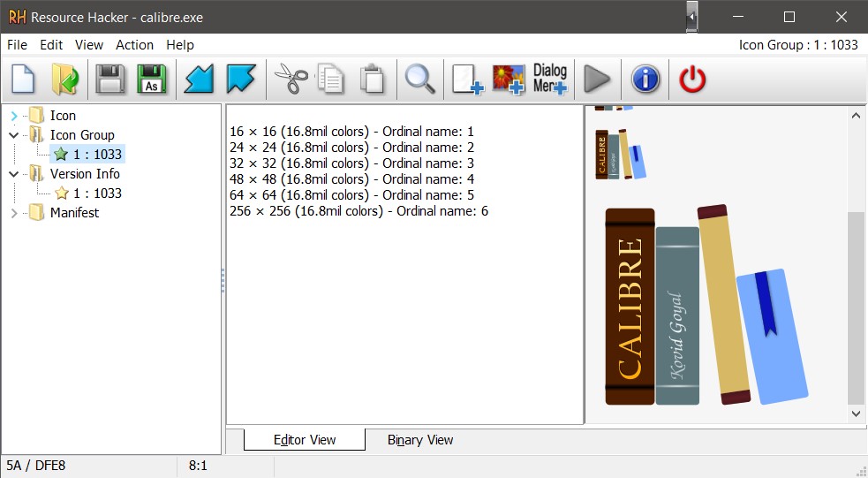The height and width of the screenshot is (478, 868).
Task: Click the preview pane scroll down arrow
Action: (856, 414)
